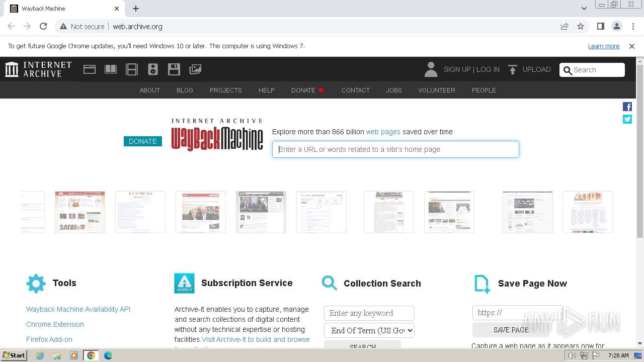The width and height of the screenshot is (644, 362).
Task: Open the Windows Start button
Action: click(x=14, y=355)
